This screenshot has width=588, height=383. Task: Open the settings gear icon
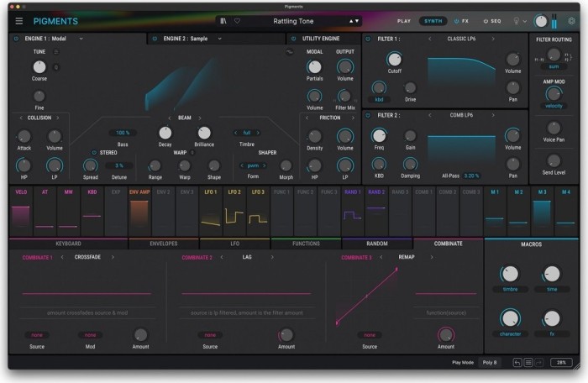(x=571, y=21)
